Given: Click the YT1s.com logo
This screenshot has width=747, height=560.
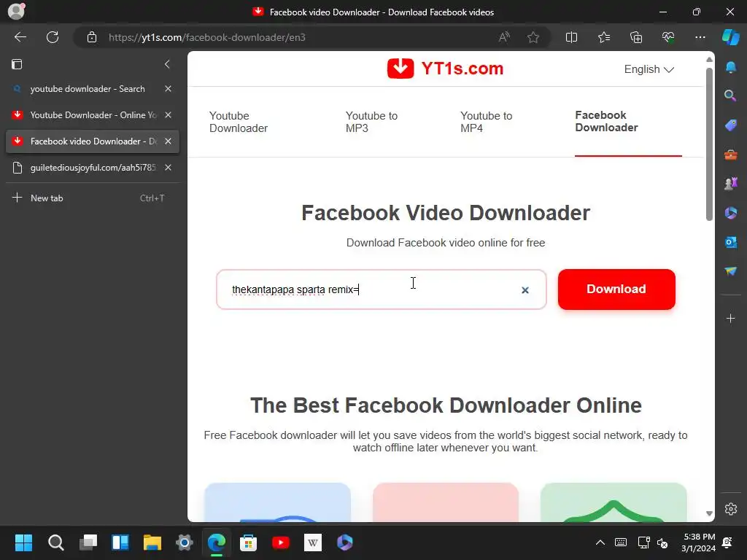Looking at the screenshot, I should click(446, 69).
